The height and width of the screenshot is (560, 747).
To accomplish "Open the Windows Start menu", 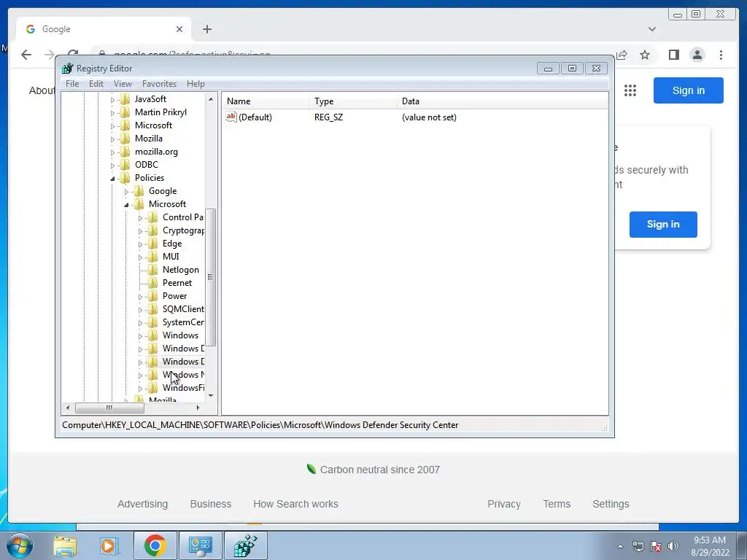I will [x=20, y=545].
